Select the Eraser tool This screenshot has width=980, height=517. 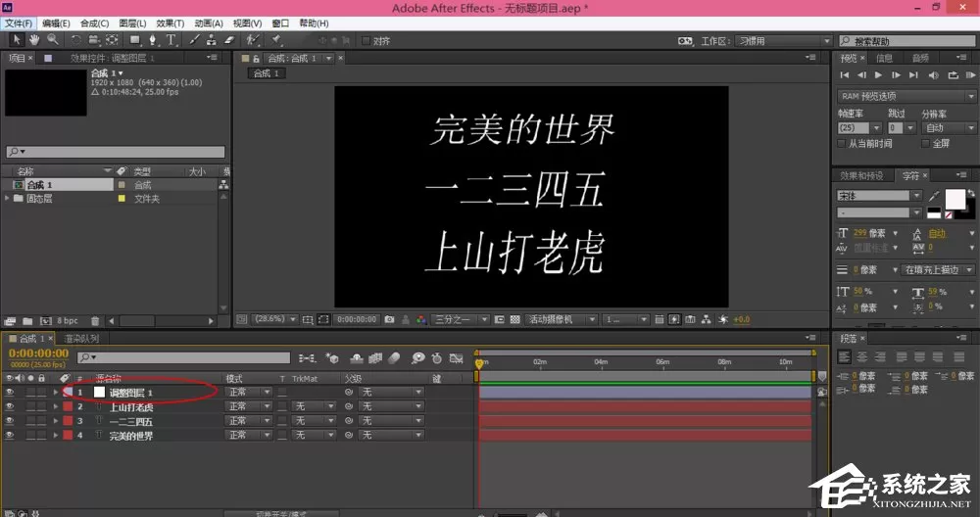click(229, 40)
